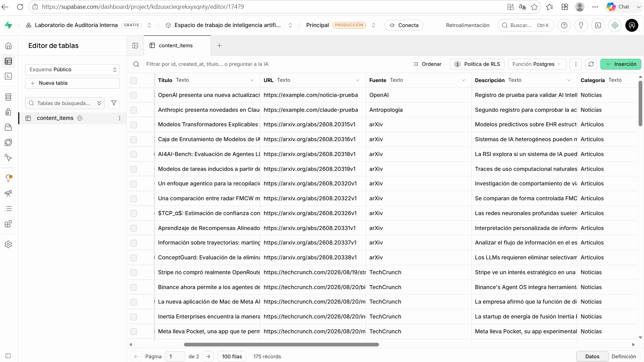
Task: Open organization switcher chevrons
Action: [x=149, y=25]
